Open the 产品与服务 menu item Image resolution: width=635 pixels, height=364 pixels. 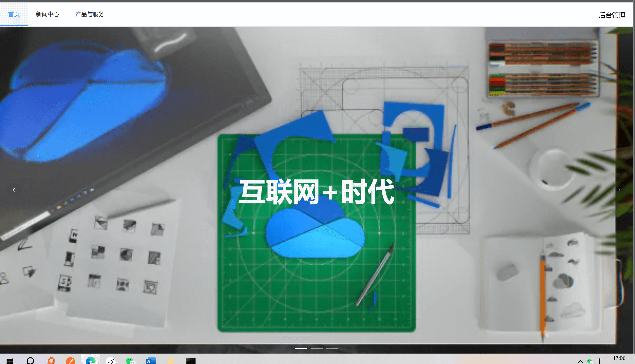(x=90, y=14)
